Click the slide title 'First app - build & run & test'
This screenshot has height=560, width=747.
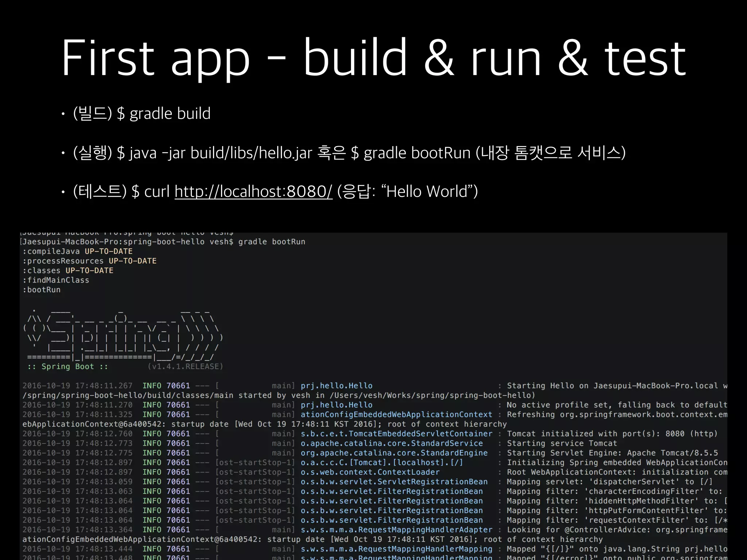(373, 58)
